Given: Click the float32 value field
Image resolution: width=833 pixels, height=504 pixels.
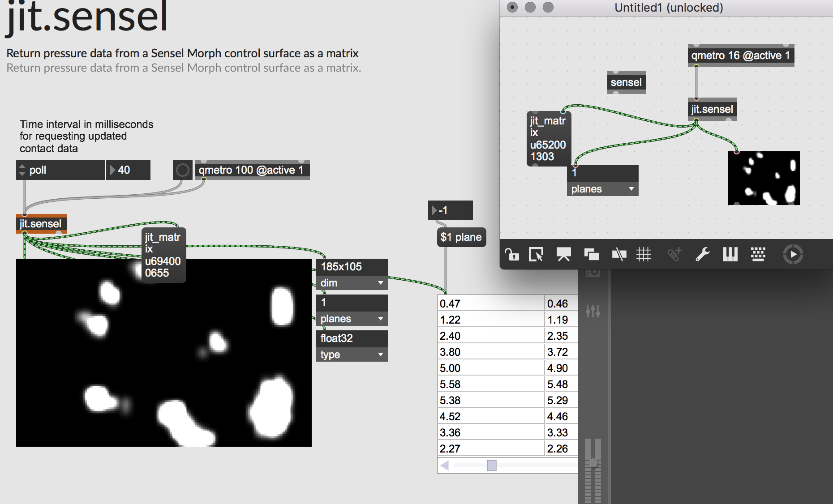Looking at the screenshot, I should [352, 338].
